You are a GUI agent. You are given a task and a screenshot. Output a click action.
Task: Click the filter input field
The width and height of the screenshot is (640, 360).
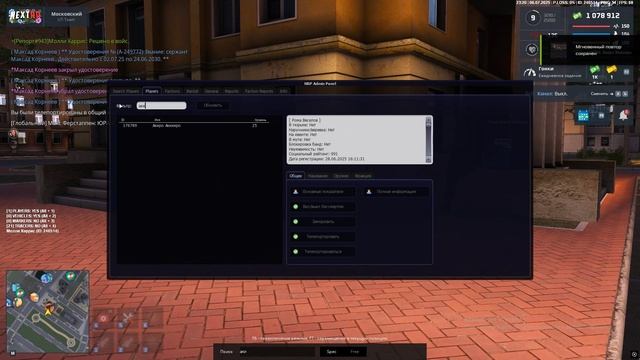tap(161, 106)
